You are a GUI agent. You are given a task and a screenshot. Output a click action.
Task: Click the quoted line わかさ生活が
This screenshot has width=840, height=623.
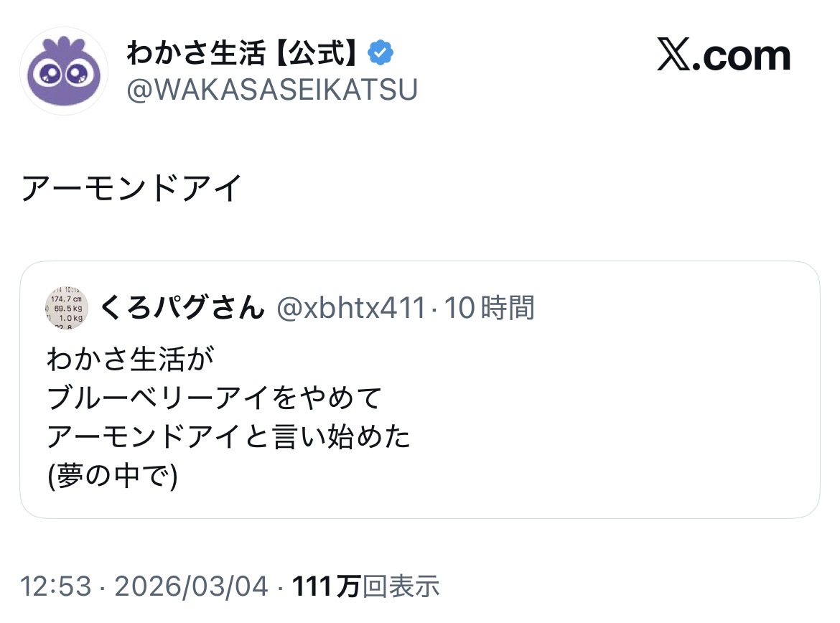(131, 358)
